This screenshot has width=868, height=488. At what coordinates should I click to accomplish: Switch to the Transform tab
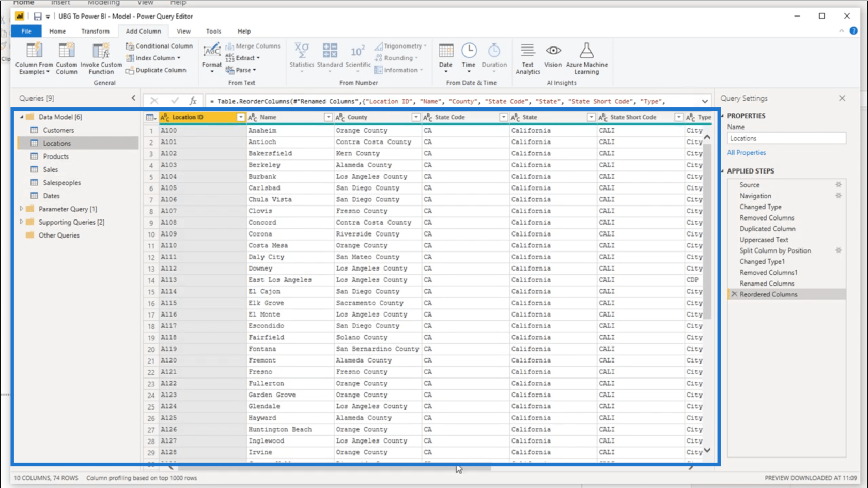coord(95,31)
